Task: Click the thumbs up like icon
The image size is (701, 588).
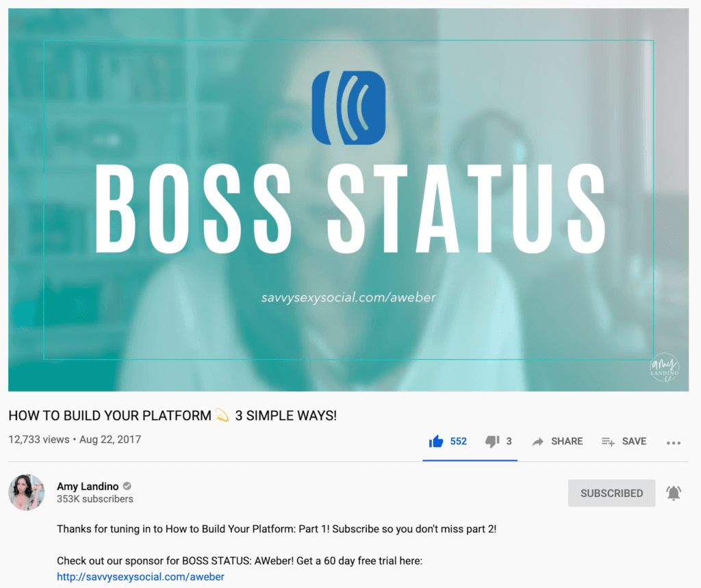Action: click(x=436, y=442)
